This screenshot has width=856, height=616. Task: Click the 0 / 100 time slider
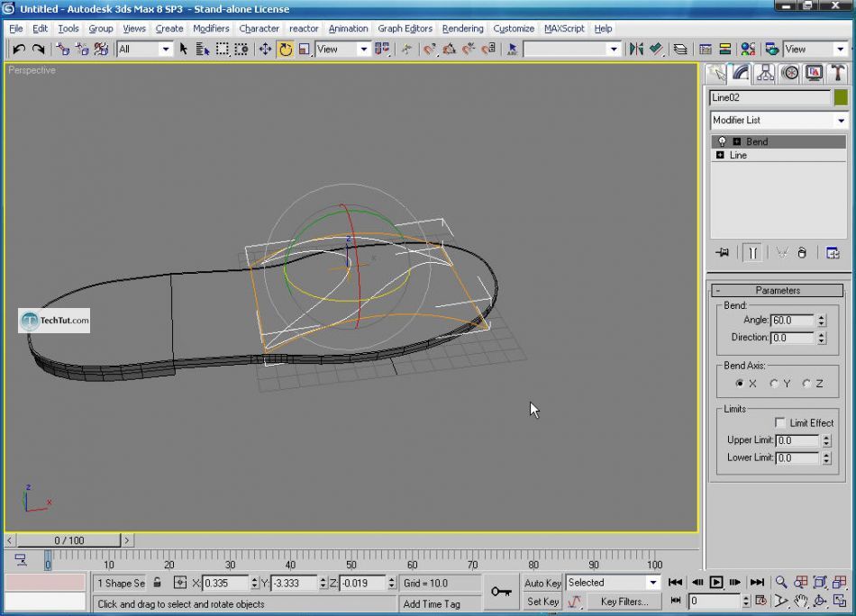(x=68, y=540)
